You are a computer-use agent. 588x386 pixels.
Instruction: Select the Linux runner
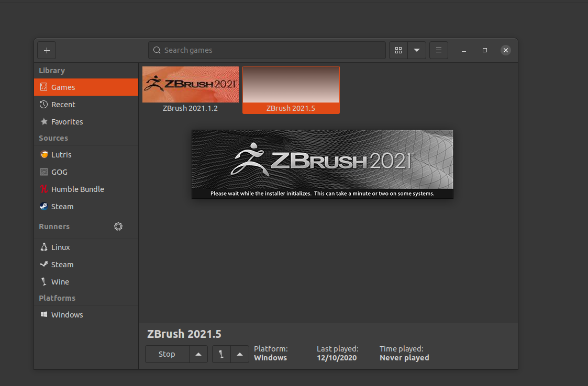[86, 247]
